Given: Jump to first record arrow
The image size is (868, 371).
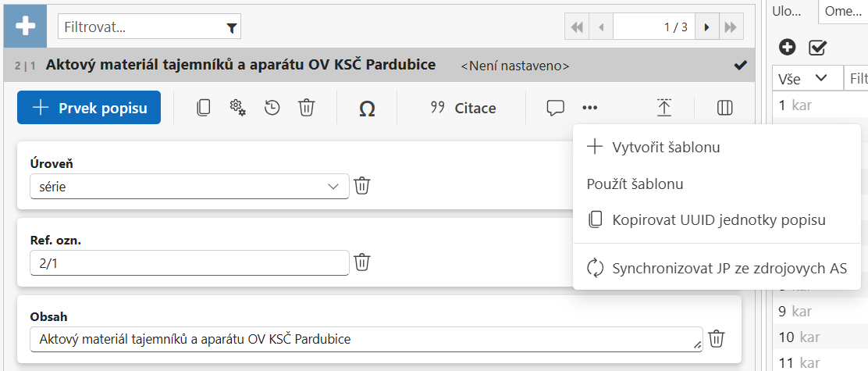Looking at the screenshot, I should [x=577, y=27].
